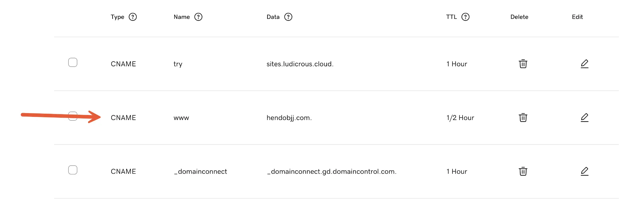This screenshot has width=644, height=208.
Task: Click the sites.ludicrous.cloud. data value
Action: tap(300, 64)
